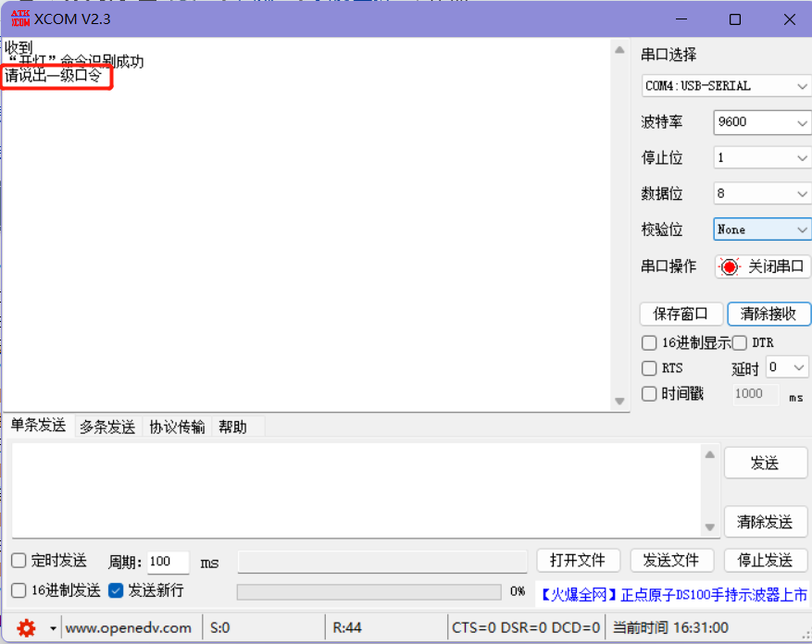
Task: Click the red serial-port status indicator icon
Action: point(730,267)
